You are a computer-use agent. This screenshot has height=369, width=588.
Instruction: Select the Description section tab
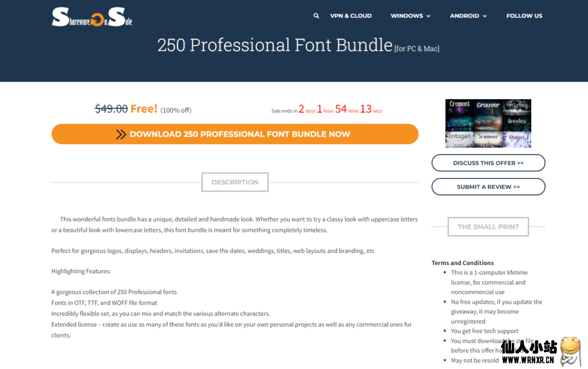(235, 182)
